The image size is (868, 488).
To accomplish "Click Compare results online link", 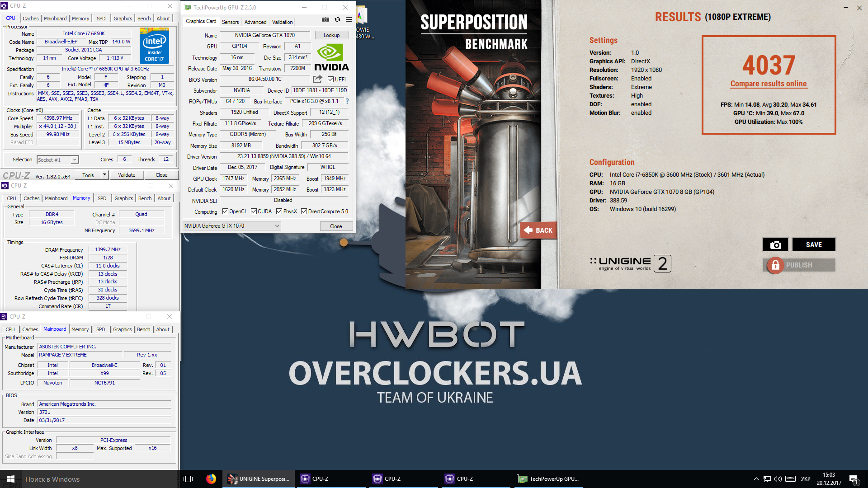I will point(769,84).
